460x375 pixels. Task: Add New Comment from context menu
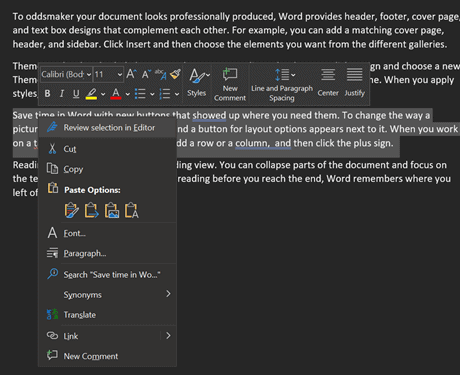click(107, 356)
